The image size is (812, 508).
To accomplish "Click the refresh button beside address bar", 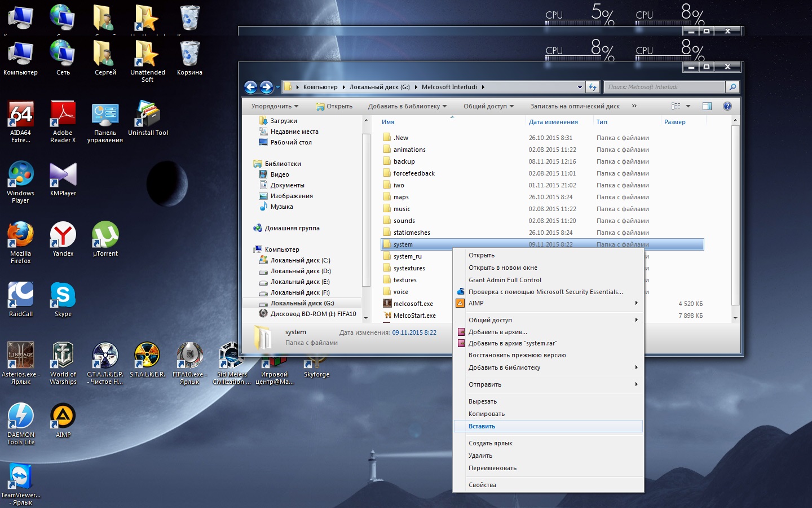I will click(592, 87).
